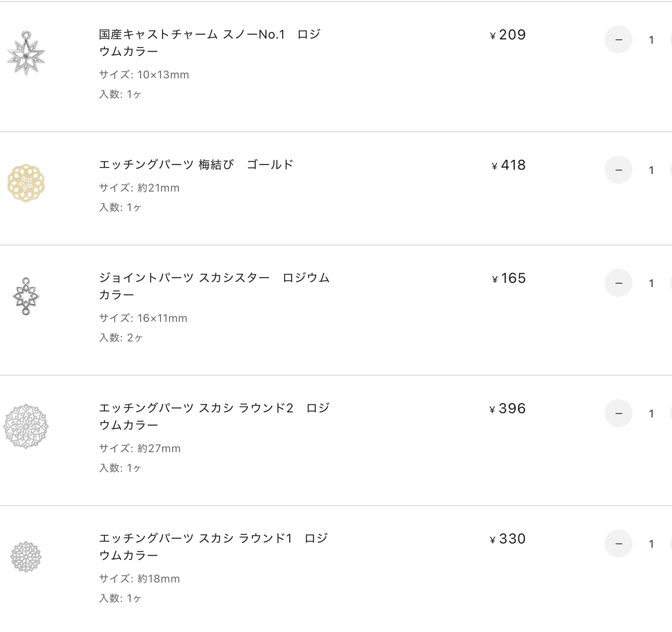Decrease quantity of スノーNo.1 charm
The height and width of the screenshot is (632, 672).
coord(618,39)
